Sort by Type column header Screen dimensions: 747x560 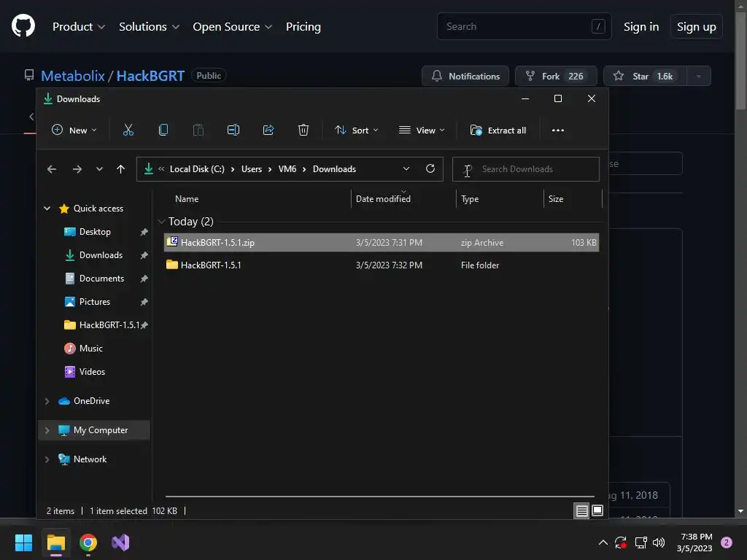click(x=470, y=198)
